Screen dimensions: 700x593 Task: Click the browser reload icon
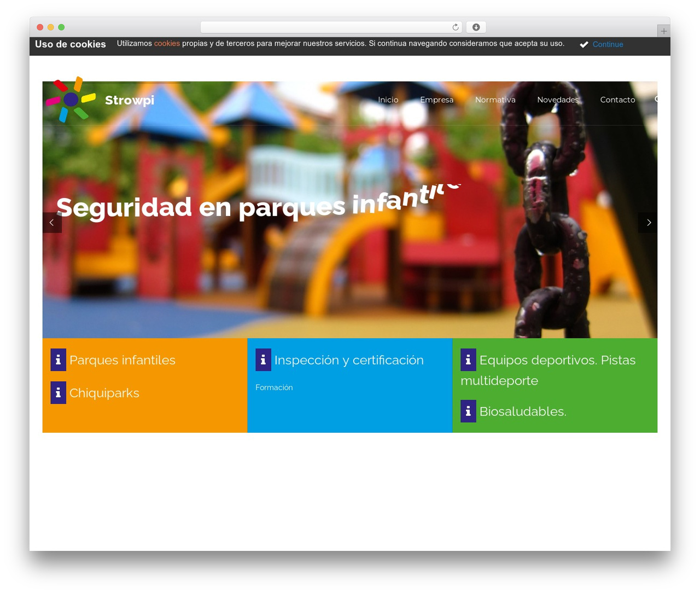coord(456,27)
